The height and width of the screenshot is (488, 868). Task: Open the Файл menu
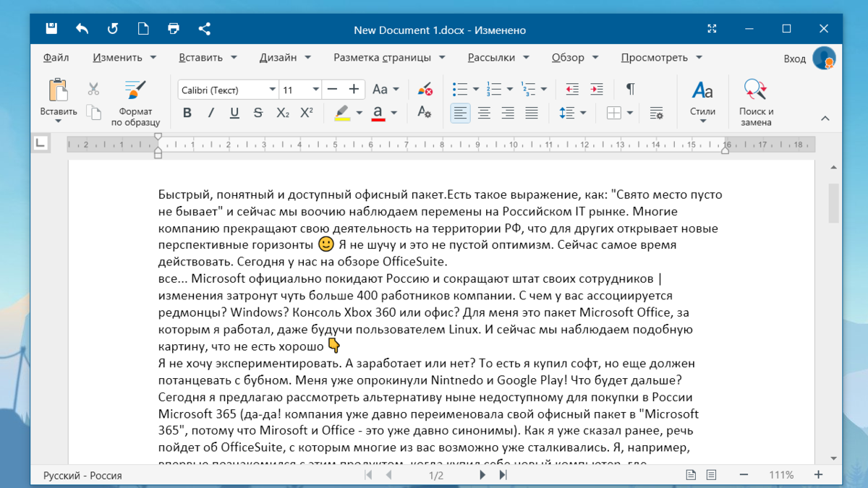[56, 57]
